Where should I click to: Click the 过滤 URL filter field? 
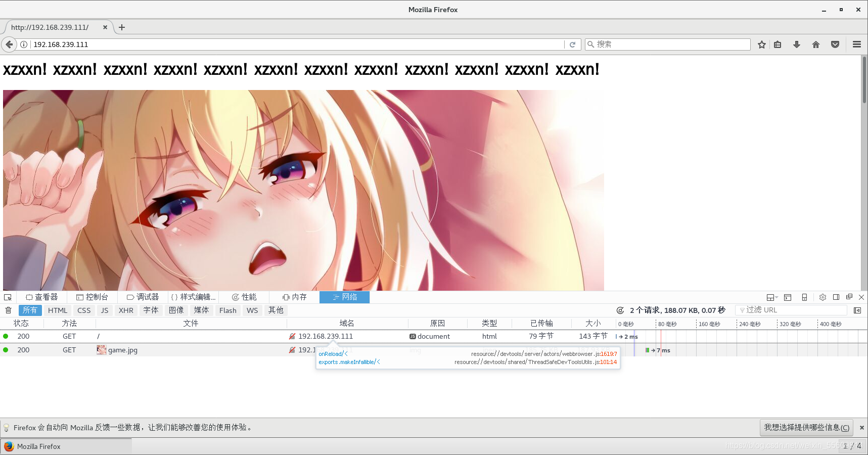click(x=791, y=310)
